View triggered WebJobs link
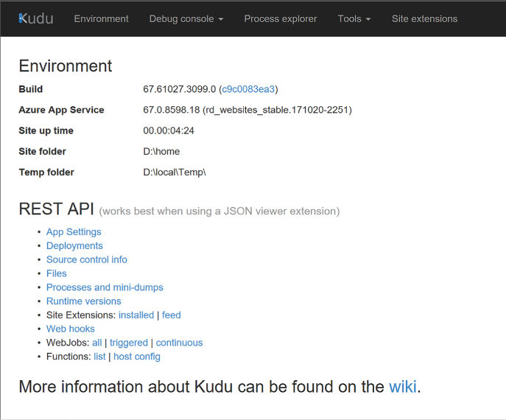Screen dimensions: 506x420 tap(129, 343)
